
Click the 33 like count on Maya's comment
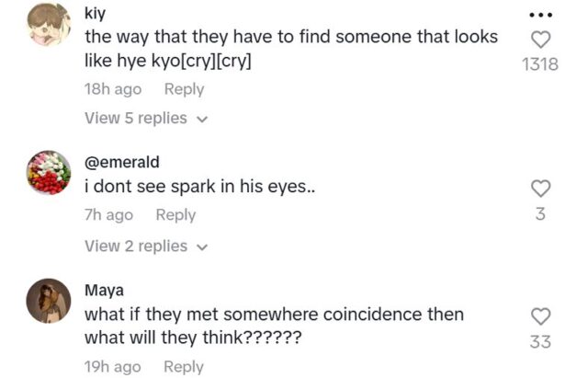[541, 343]
